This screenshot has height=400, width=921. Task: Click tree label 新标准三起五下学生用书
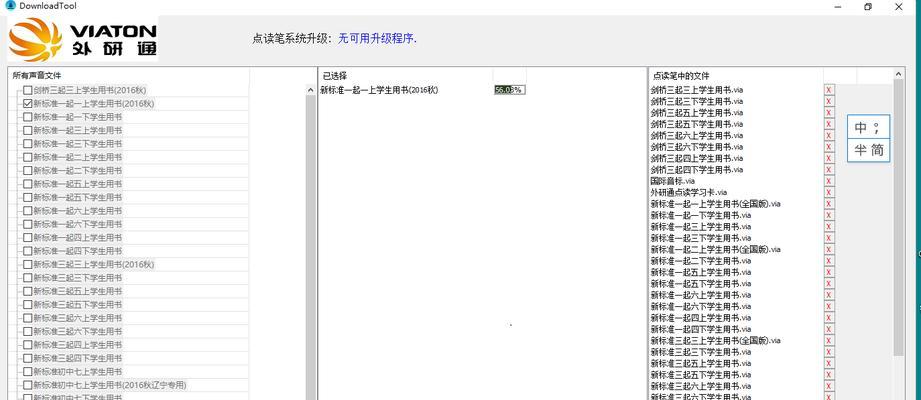coord(78,305)
